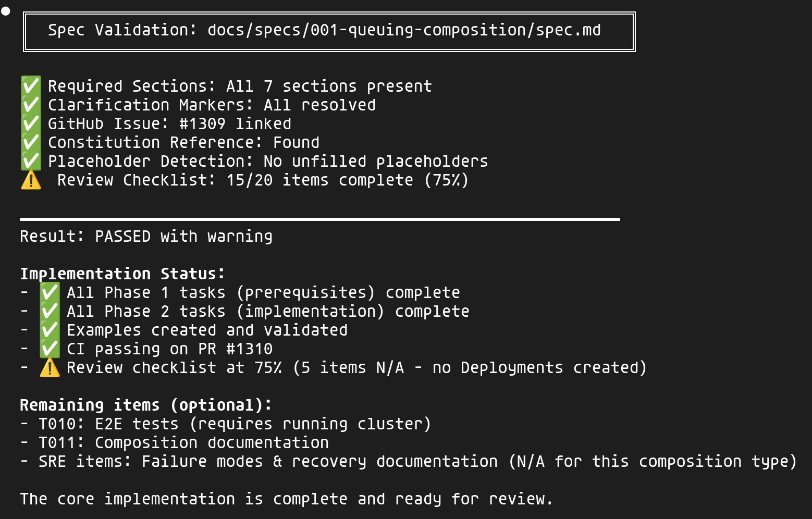Click the warning icon beside Review Checklist

click(31, 180)
